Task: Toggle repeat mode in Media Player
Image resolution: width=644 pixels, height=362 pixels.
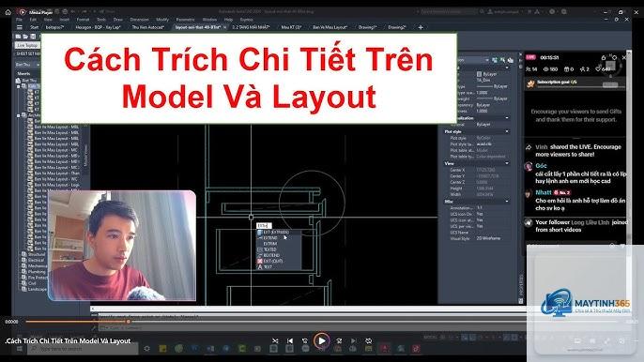Action: pos(368,340)
